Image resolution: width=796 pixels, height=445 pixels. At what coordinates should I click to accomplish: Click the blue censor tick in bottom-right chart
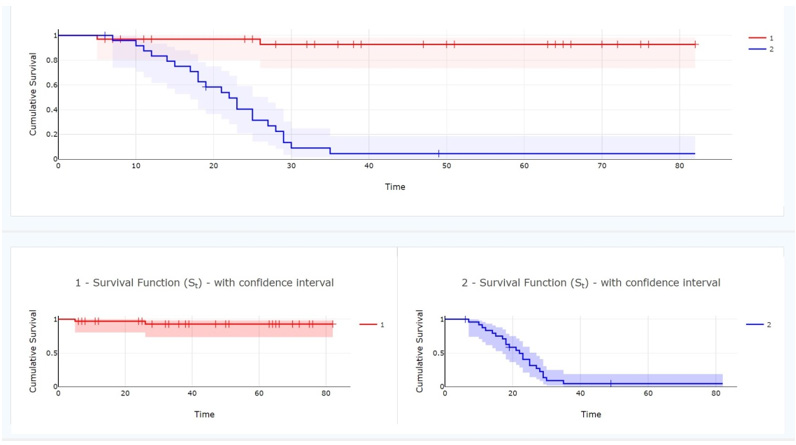(x=610, y=383)
